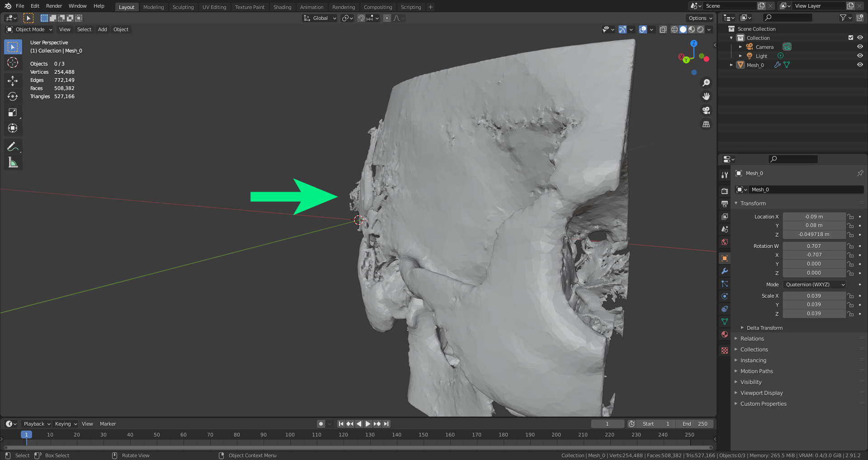Click the Options button in header
Screen dimensions: 868x460
[x=700, y=18]
